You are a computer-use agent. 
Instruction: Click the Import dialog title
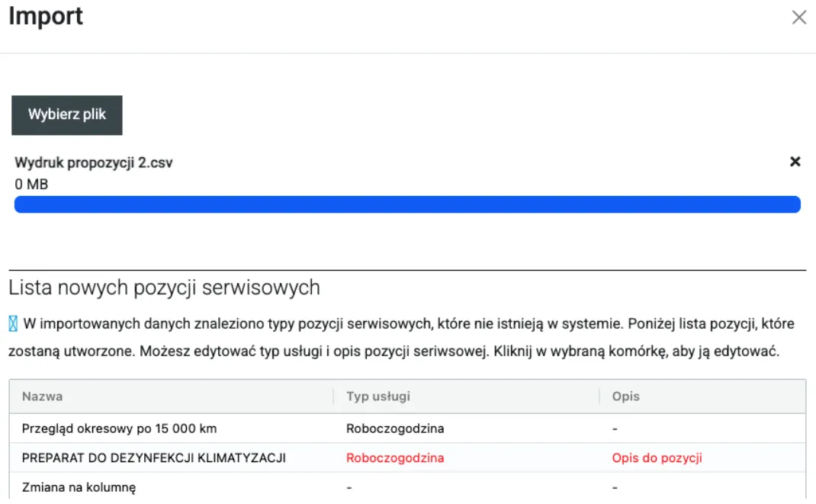coord(46,17)
